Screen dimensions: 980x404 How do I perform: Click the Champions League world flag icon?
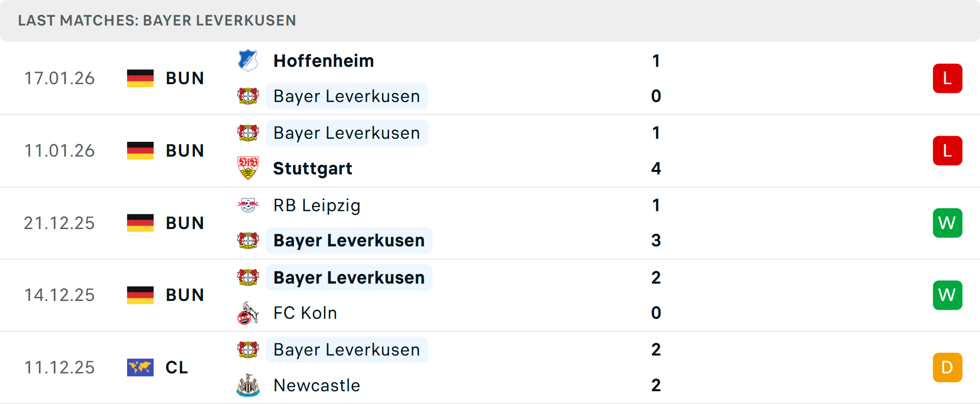click(x=140, y=367)
